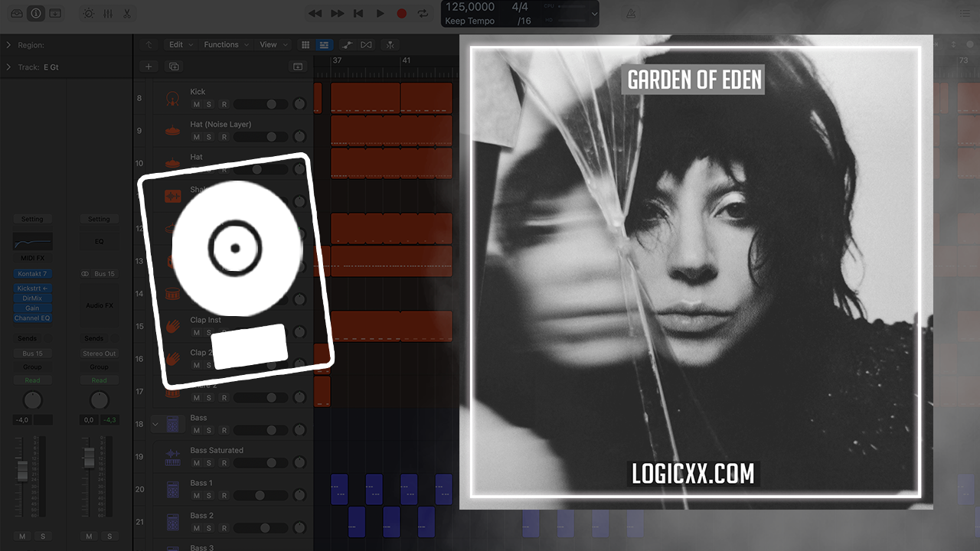Mute the Kick track
The width and height of the screenshot is (980, 551).
point(196,104)
